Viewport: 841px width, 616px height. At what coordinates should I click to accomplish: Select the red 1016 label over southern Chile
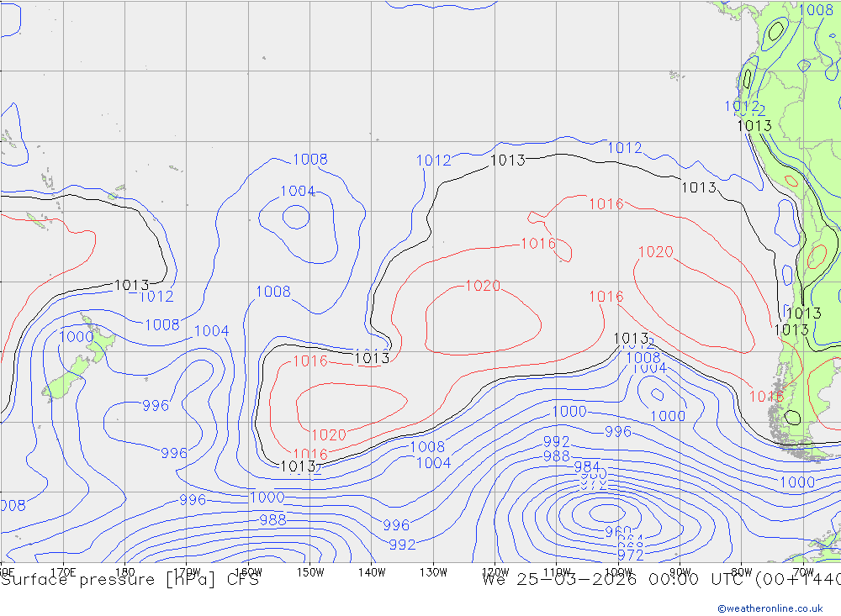pyautogui.click(x=766, y=396)
